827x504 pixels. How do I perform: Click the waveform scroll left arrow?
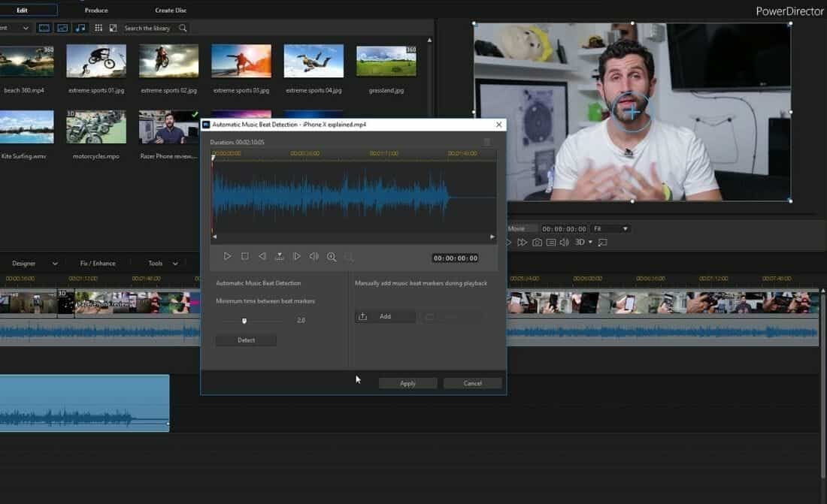(215, 237)
